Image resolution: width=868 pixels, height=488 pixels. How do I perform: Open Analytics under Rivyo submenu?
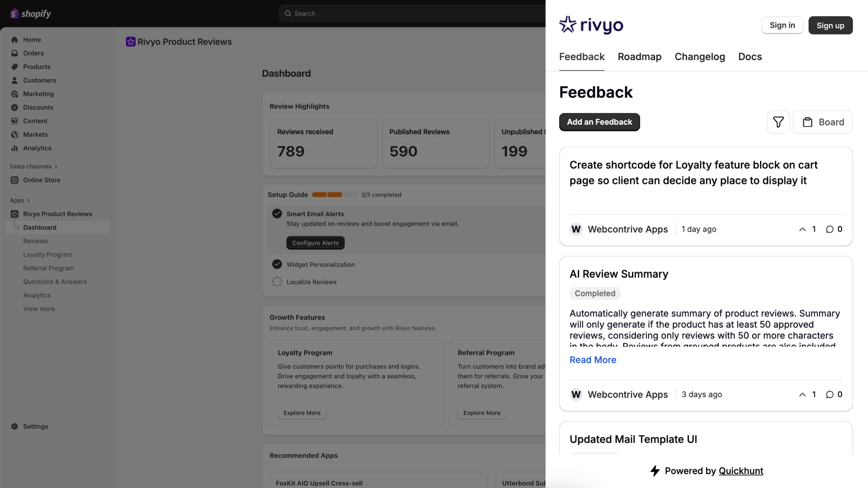click(x=37, y=296)
